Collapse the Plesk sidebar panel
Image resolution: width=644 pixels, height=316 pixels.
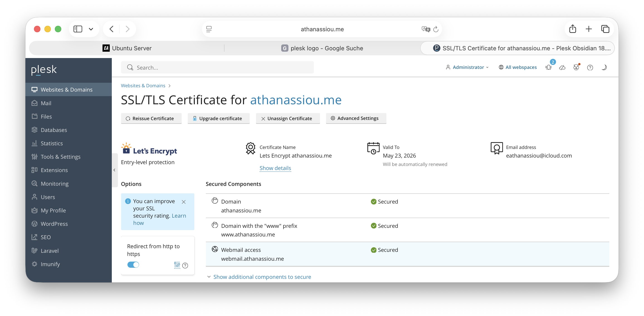pyautogui.click(x=115, y=170)
